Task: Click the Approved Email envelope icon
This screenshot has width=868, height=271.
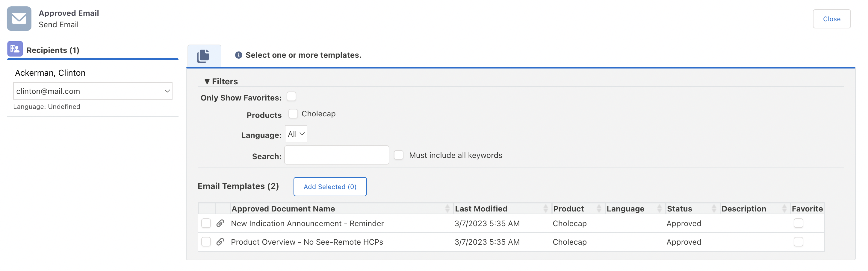Action: click(x=19, y=19)
